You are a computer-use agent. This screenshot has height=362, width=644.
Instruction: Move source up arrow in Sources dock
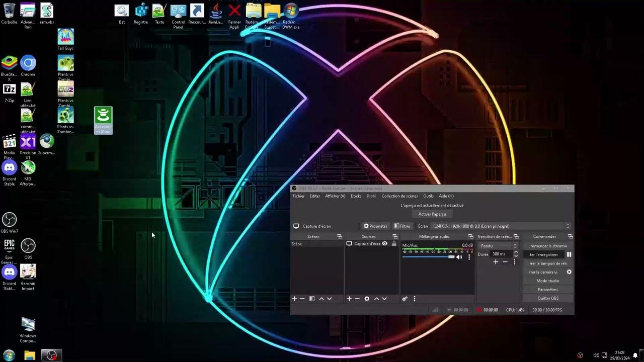point(376,299)
